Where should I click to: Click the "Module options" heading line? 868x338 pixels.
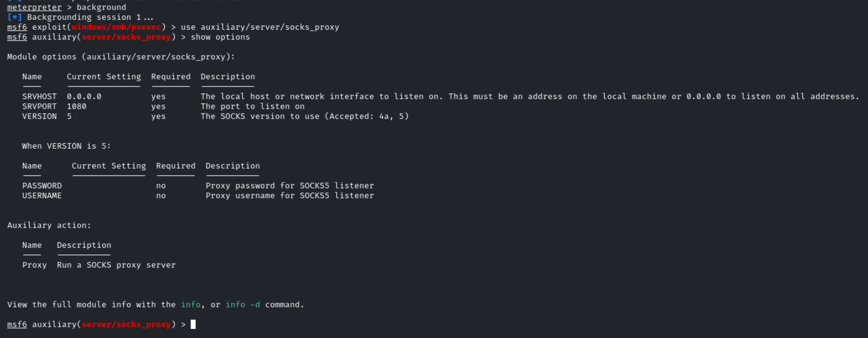(x=121, y=56)
